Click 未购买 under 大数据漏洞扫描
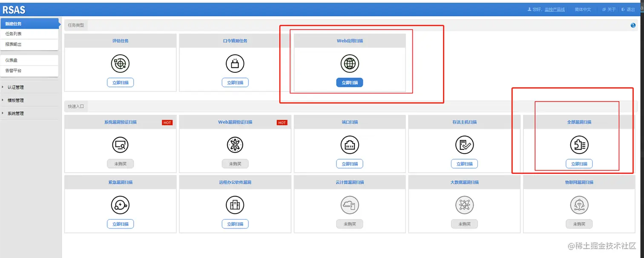The image size is (644, 258). [x=464, y=224]
